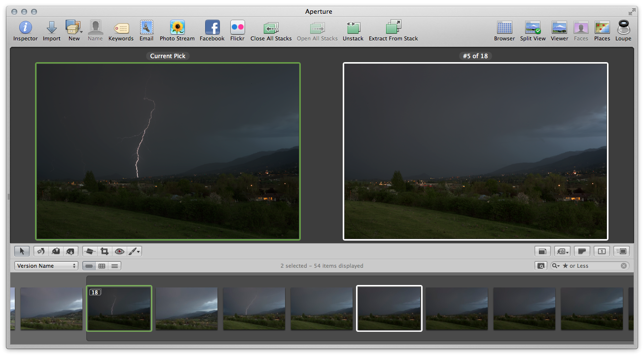Switch to Split View layout
This screenshot has height=355, width=644.
(533, 31)
